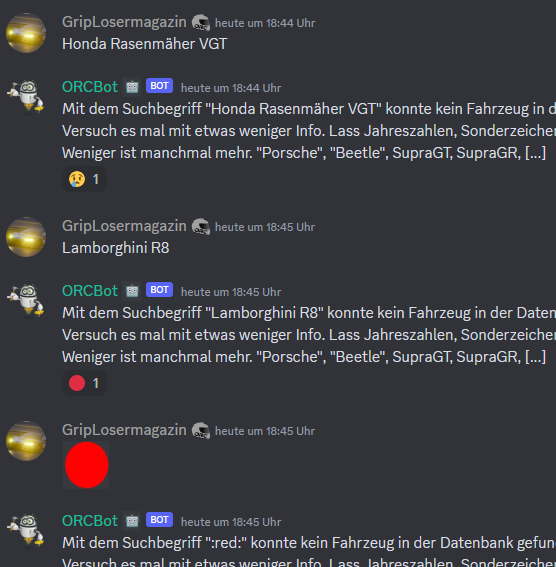This screenshot has width=556, height=567.
Task: Click the timestamp on the Honda Rasenmäher message
Action: [x=265, y=23]
